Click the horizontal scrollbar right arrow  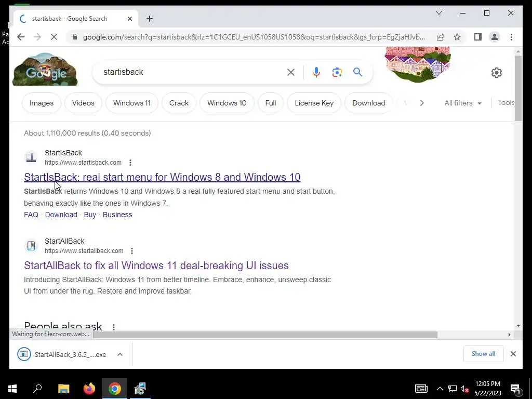[509, 335]
